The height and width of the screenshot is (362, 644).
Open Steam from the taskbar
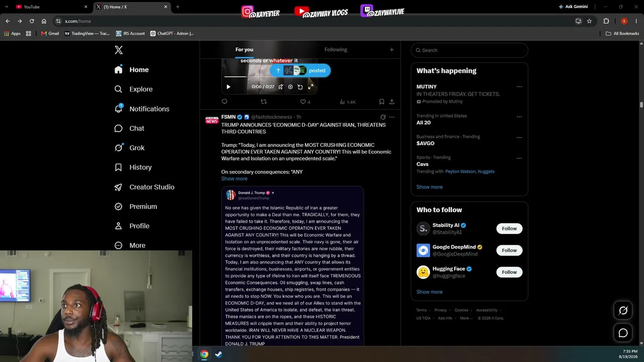pyautogui.click(x=218, y=354)
